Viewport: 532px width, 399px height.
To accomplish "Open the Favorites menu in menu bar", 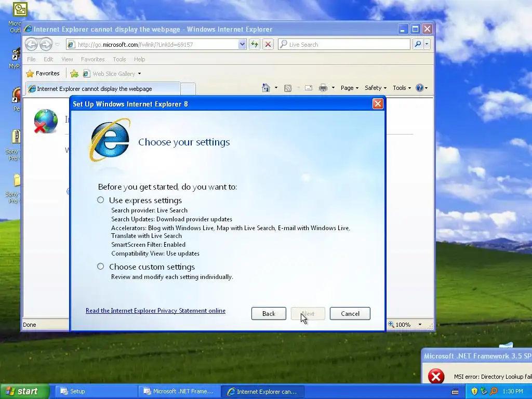I will [92, 59].
